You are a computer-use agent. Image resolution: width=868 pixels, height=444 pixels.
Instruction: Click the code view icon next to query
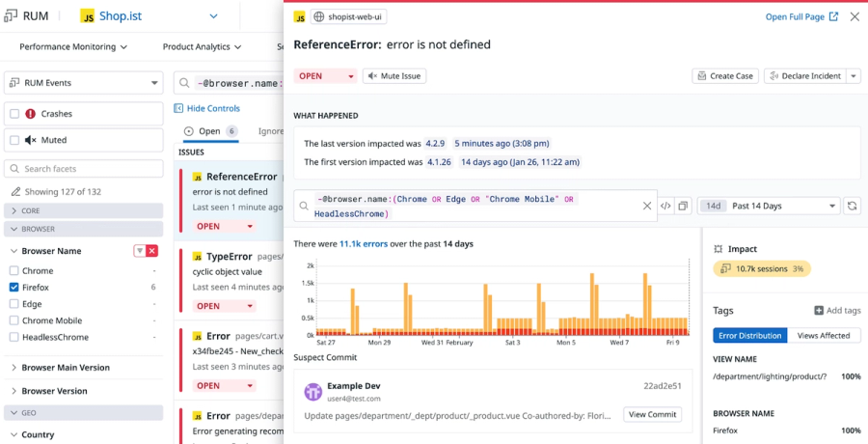tap(665, 207)
